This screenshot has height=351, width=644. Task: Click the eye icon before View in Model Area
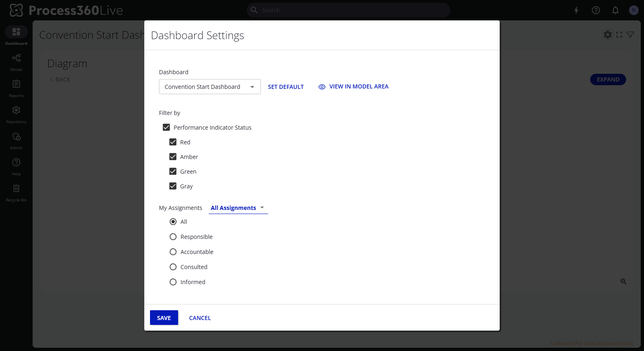(322, 87)
